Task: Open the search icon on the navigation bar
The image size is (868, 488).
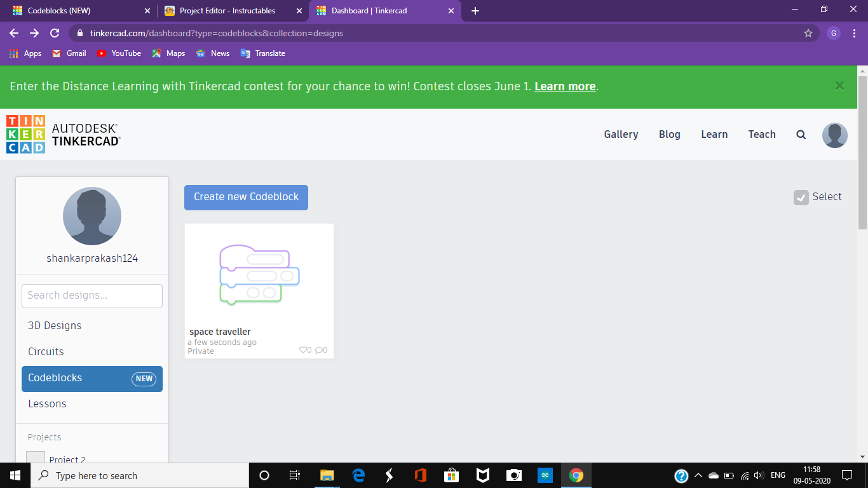Action: [x=801, y=134]
